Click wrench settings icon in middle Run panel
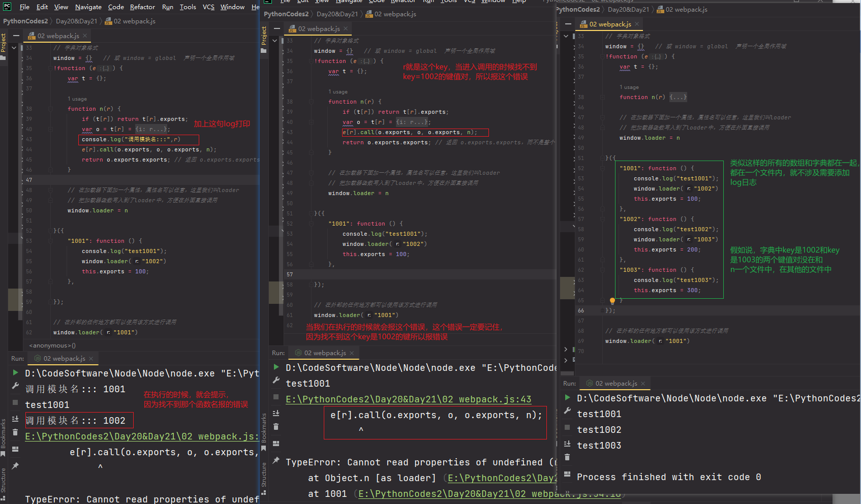The width and height of the screenshot is (861, 504). click(276, 380)
